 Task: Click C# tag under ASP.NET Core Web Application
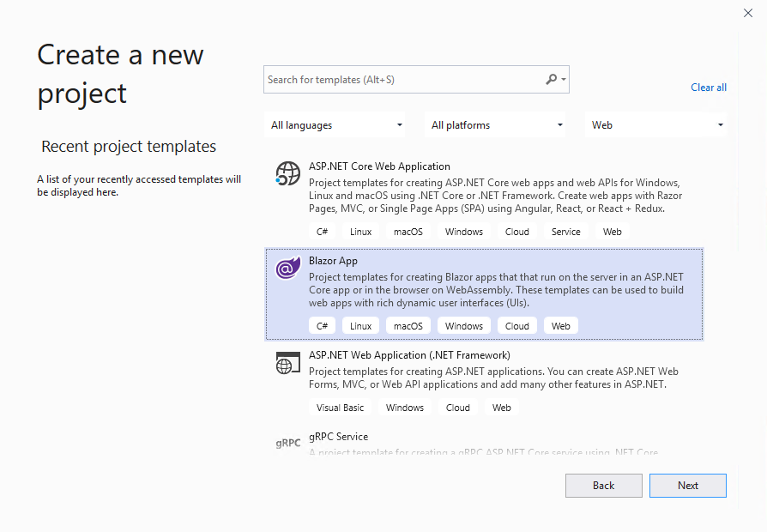point(322,232)
